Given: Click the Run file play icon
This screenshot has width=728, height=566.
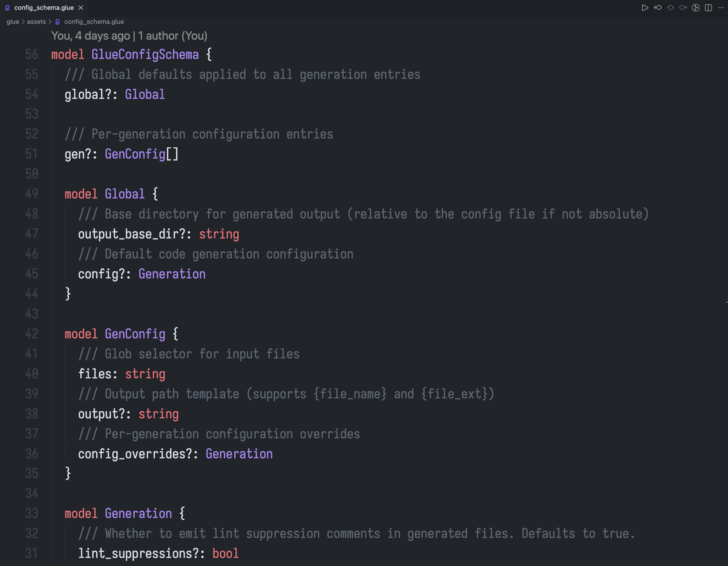Looking at the screenshot, I should click(645, 8).
